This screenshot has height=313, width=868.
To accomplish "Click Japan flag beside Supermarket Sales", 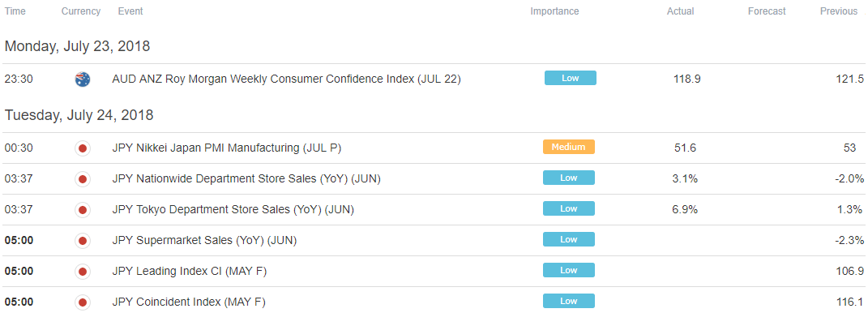I will pos(82,241).
